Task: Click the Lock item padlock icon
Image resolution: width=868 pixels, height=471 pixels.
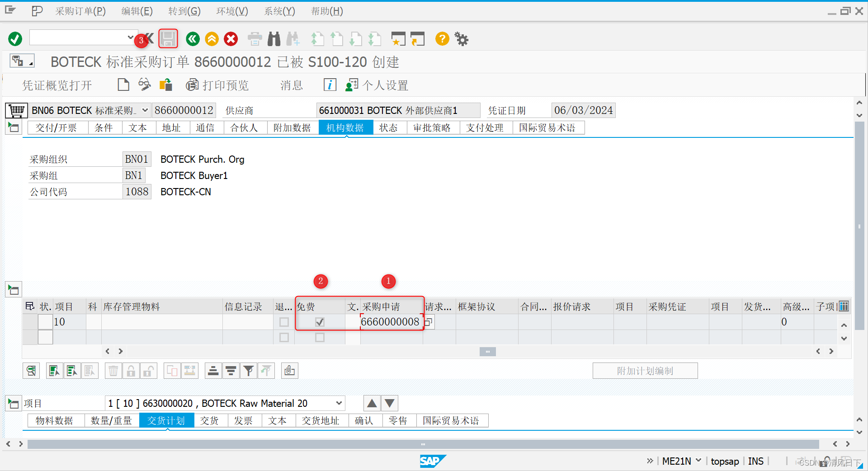Action: pyautogui.click(x=131, y=371)
